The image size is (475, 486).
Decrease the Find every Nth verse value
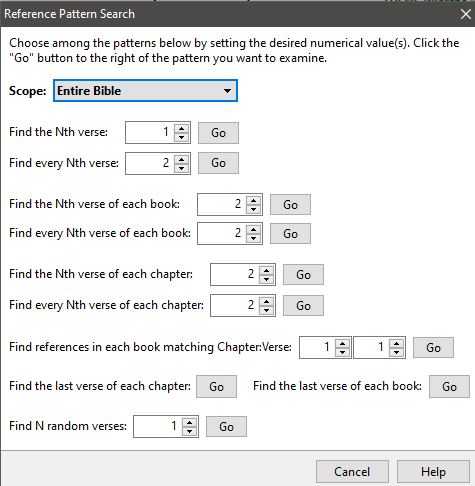pos(181,168)
